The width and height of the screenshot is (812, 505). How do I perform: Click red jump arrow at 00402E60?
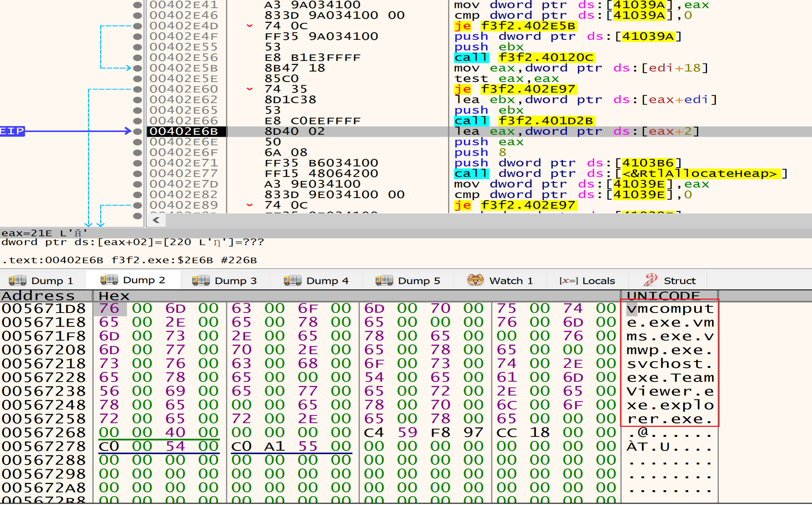249,89
